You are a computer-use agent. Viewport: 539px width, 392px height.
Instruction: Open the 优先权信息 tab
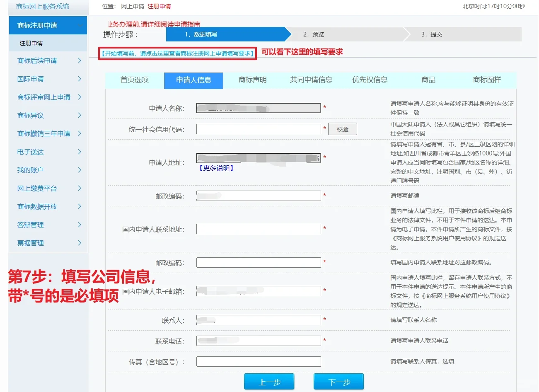click(x=370, y=80)
